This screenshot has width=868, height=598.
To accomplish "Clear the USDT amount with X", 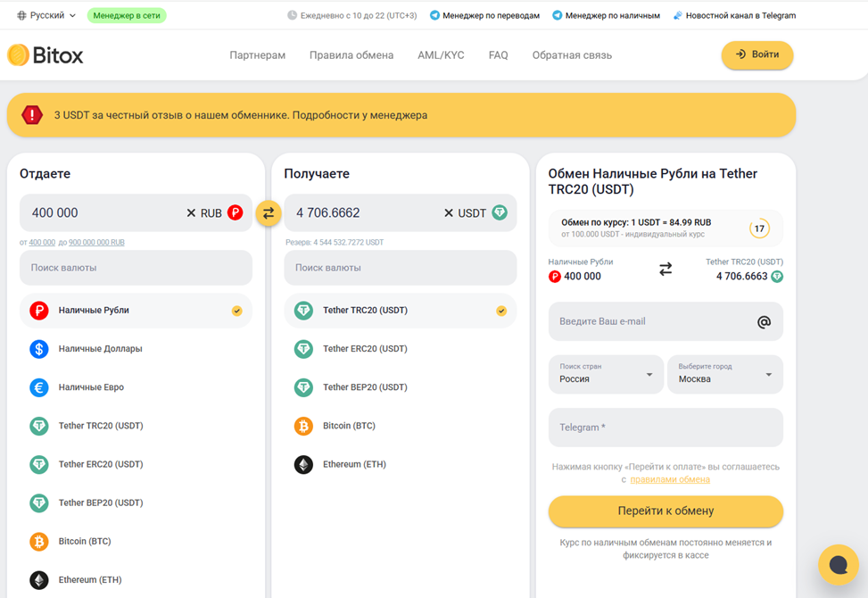I will tap(449, 213).
